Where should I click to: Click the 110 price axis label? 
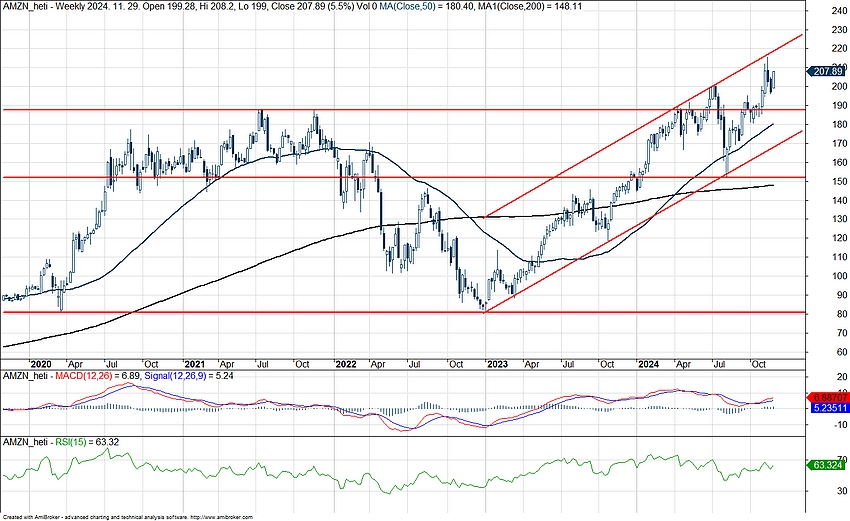(x=840, y=257)
